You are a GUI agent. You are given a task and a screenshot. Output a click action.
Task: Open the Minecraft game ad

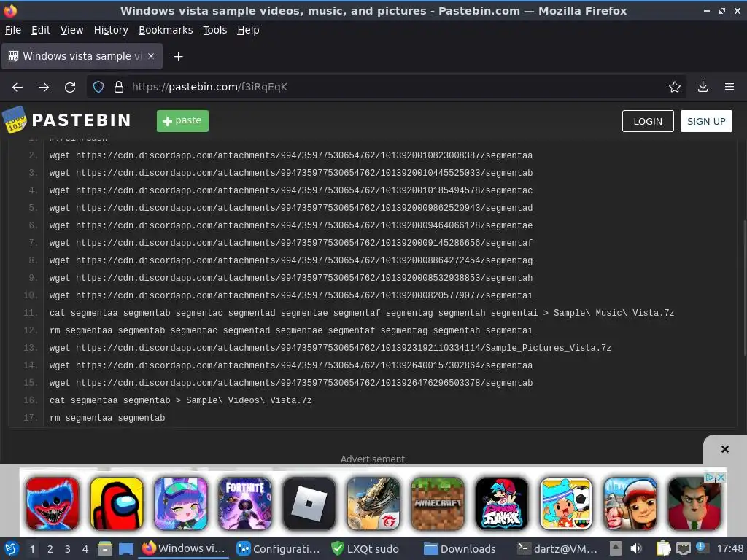[x=438, y=504]
